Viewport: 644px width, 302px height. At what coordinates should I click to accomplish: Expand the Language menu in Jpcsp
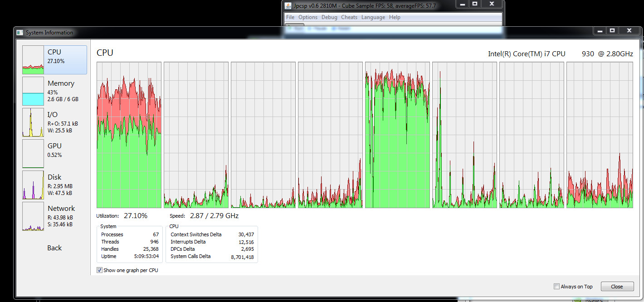(373, 17)
